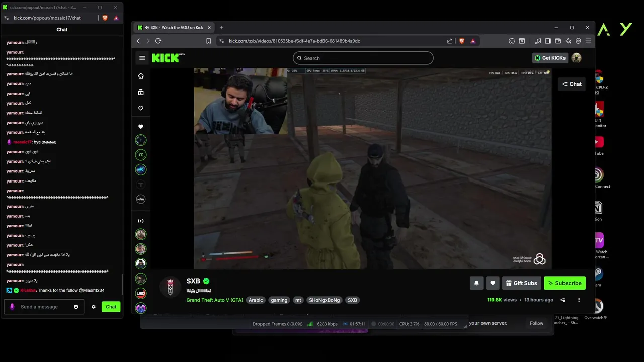Viewport: 644px width, 362px height.
Task: Click the green Subscribe button
Action: (x=565, y=283)
